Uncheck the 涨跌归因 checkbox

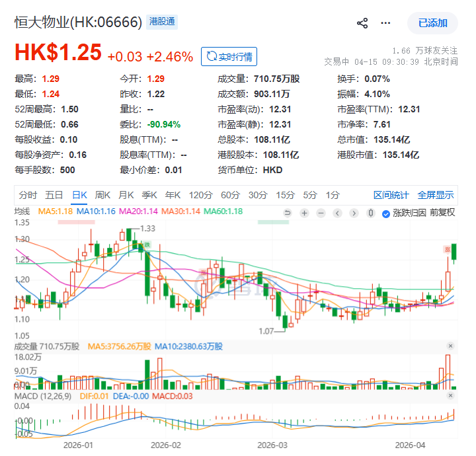click(386, 213)
